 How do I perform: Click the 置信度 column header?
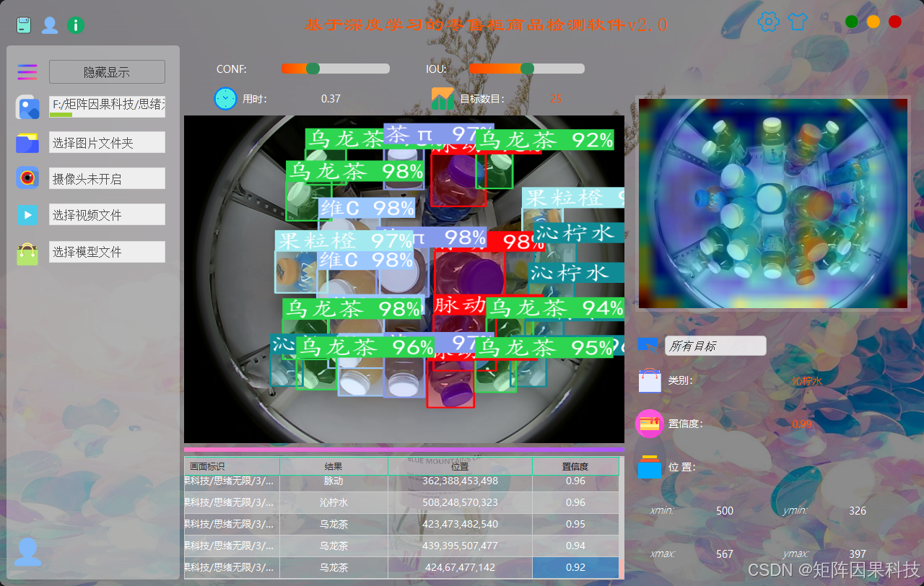click(575, 466)
